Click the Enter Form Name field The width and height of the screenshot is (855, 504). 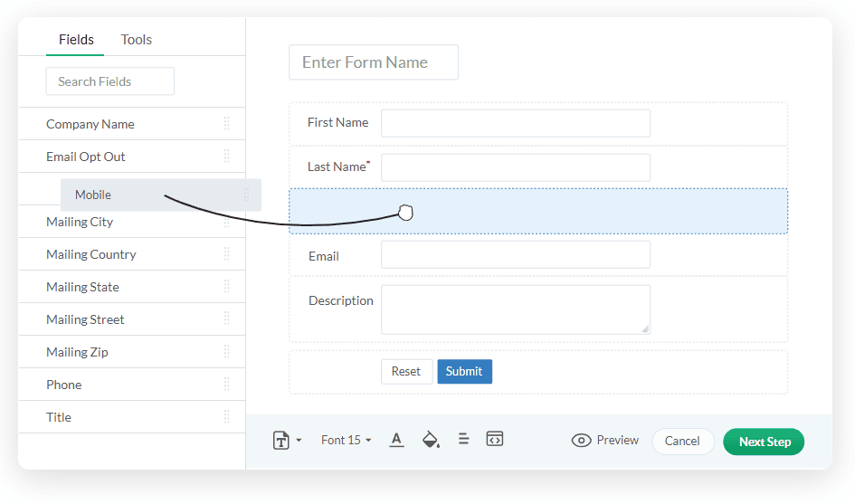(x=373, y=62)
